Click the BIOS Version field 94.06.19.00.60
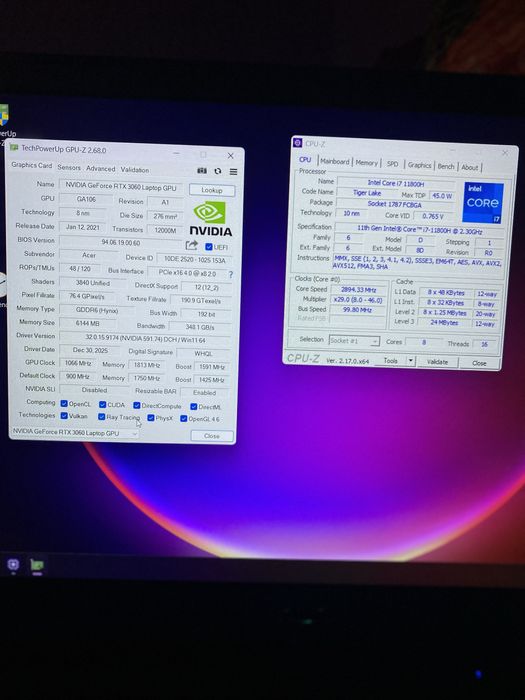 click(121, 242)
